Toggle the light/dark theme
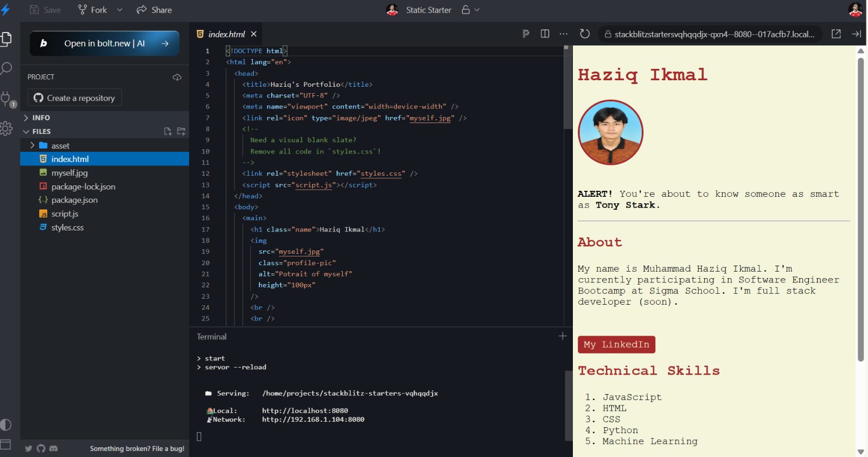Image resolution: width=868 pixels, height=457 pixels. 6,424
